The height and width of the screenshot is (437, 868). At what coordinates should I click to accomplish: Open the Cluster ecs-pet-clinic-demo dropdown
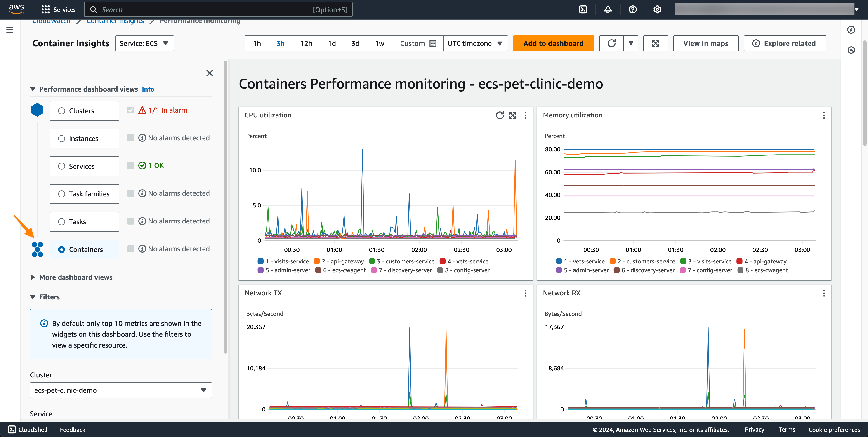[121, 390]
